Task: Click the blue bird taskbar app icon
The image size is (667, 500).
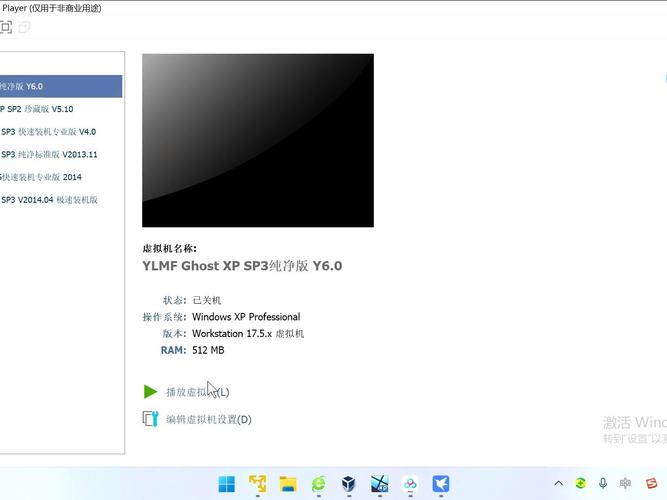Action: point(441,484)
